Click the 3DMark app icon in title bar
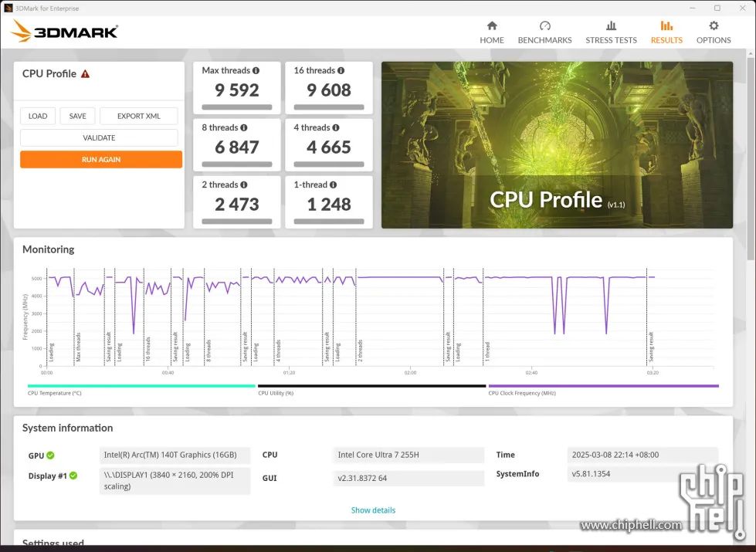Screen dimensions: 756x552 (x=8, y=8)
